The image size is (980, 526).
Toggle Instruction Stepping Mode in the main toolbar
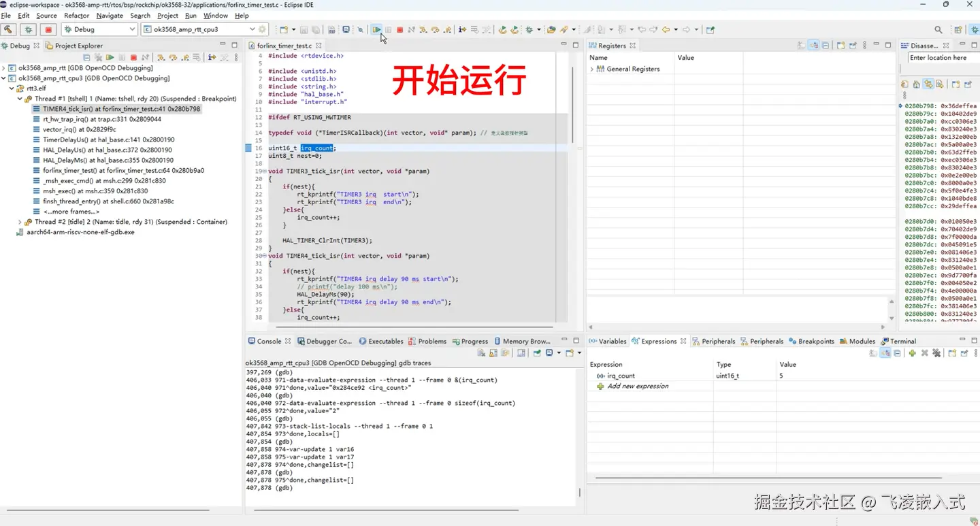tap(462, 29)
